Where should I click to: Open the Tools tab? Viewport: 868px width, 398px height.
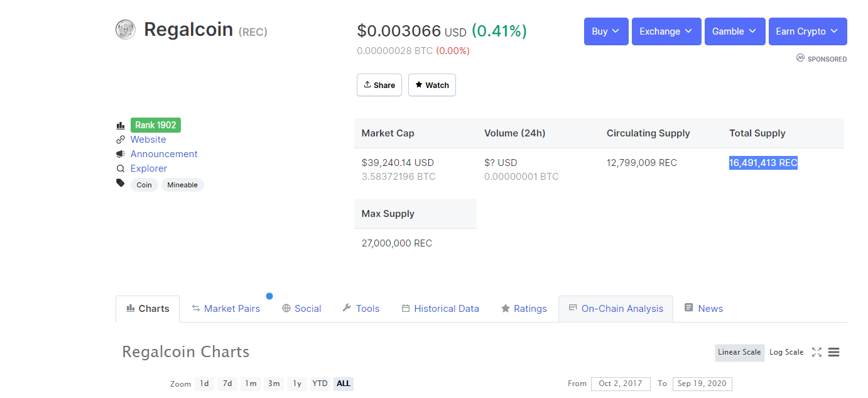361,309
